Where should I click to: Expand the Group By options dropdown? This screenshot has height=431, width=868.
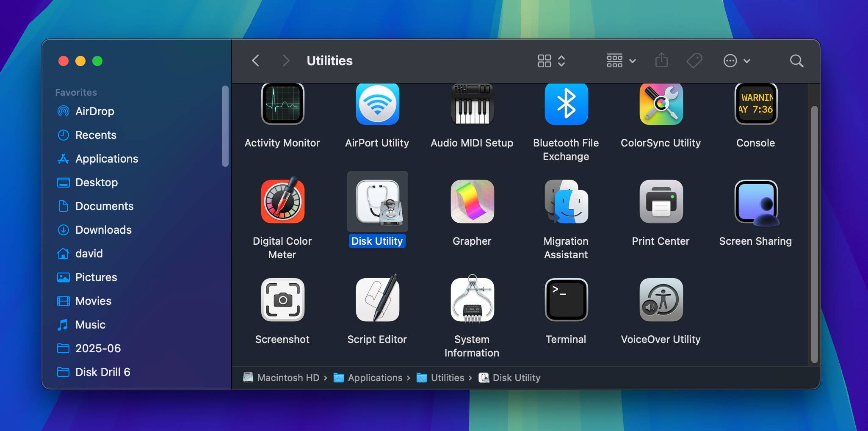[x=621, y=61]
